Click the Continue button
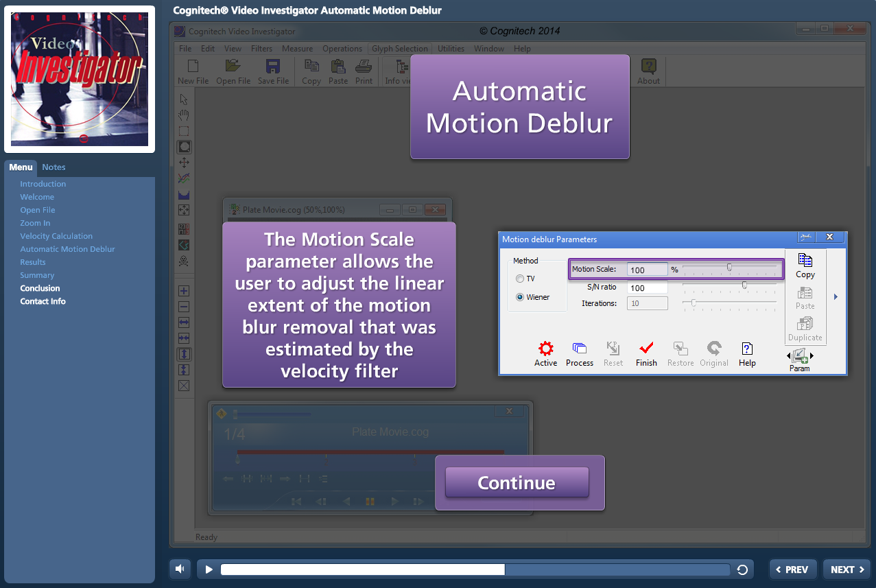The image size is (876, 588). (x=517, y=482)
